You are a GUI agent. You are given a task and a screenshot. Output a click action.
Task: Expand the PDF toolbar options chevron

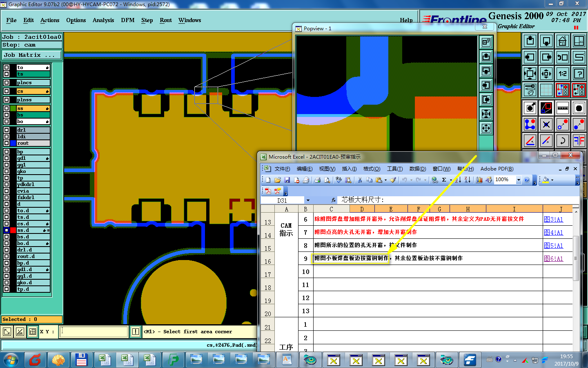point(285,191)
